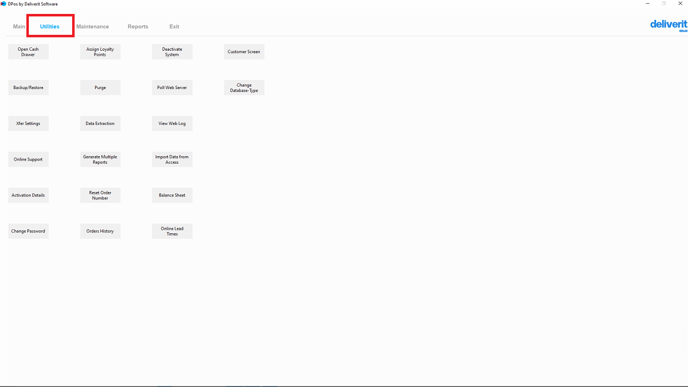This screenshot has width=688, height=387.
Task: Launch Online Support
Action: point(28,159)
